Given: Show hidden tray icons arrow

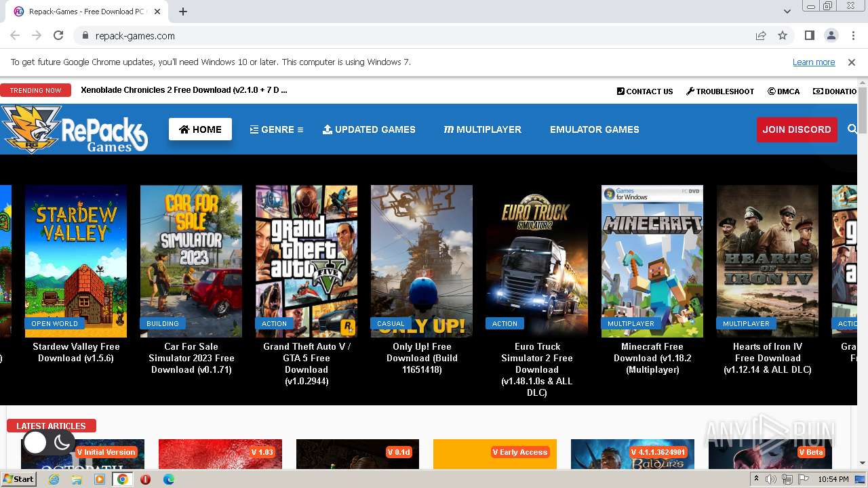Looking at the screenshot, I should tap(756, 479).
